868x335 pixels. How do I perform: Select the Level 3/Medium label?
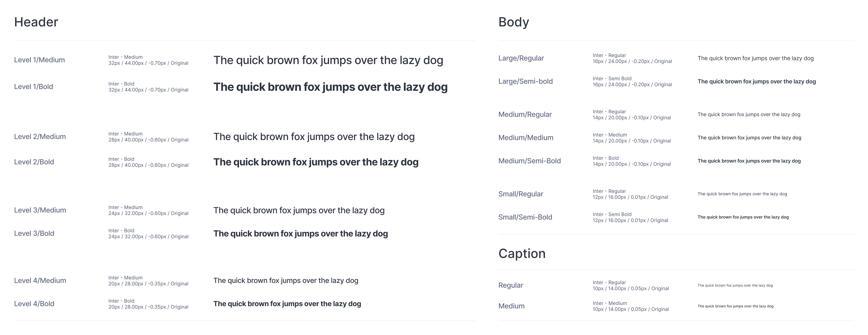40,210
